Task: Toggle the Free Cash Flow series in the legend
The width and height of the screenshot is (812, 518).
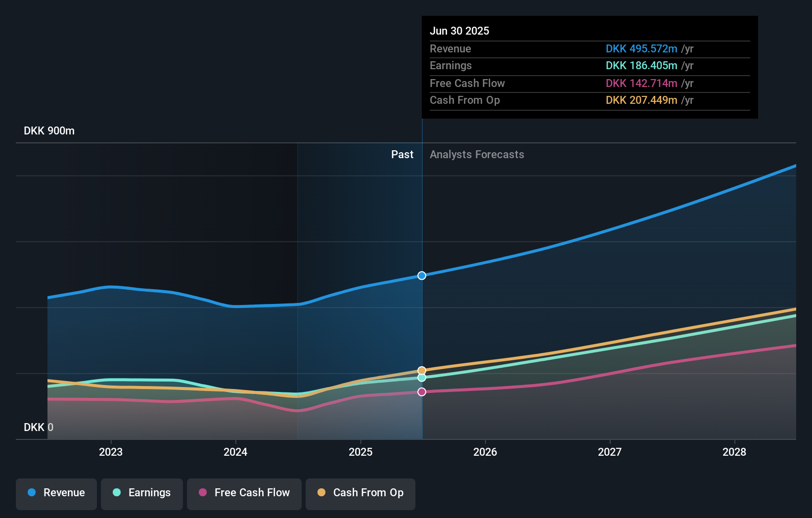Action: point(244,493)
